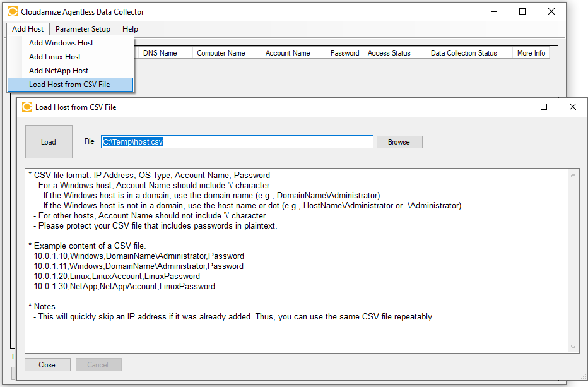Click the scroll down arrow in instructions box
Image resolution: width=588 pixels, height=387 pixels.
573,347
